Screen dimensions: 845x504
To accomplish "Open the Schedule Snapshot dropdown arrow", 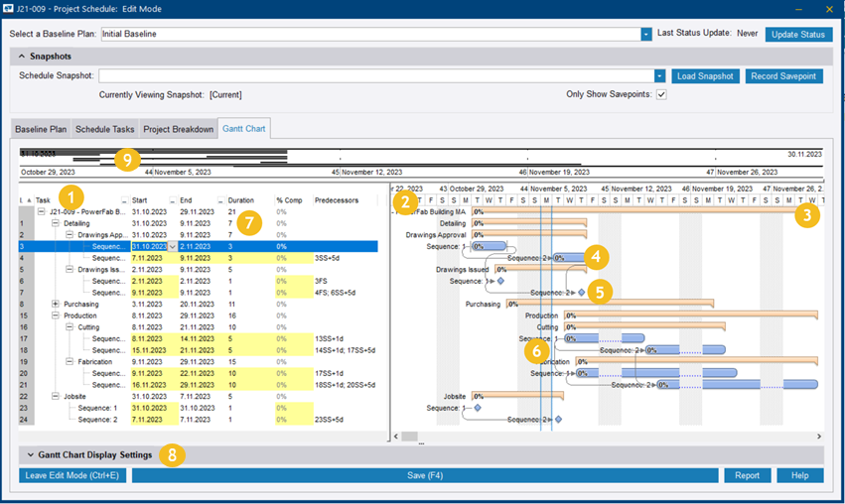I will pyautogui.click(x=659, y=75).
